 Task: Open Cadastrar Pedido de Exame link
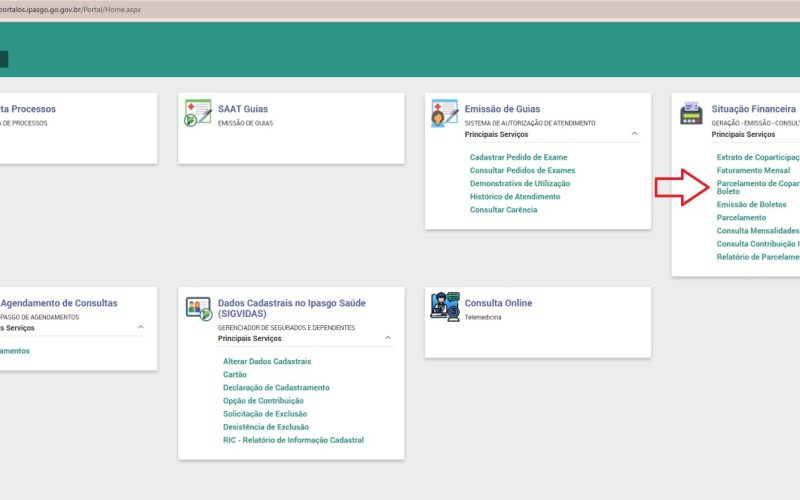pos(518,158)
